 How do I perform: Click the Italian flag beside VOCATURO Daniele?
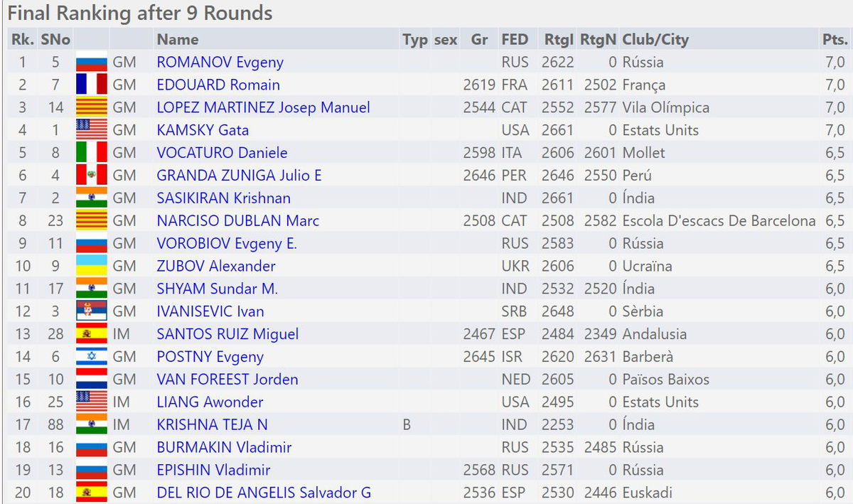[x=91, y=154]
